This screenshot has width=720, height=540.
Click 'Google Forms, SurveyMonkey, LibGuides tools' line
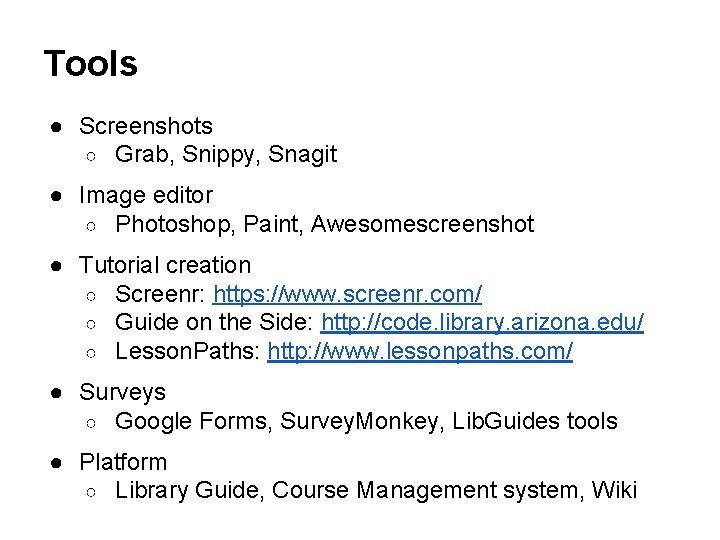click(x=366, y=422)
